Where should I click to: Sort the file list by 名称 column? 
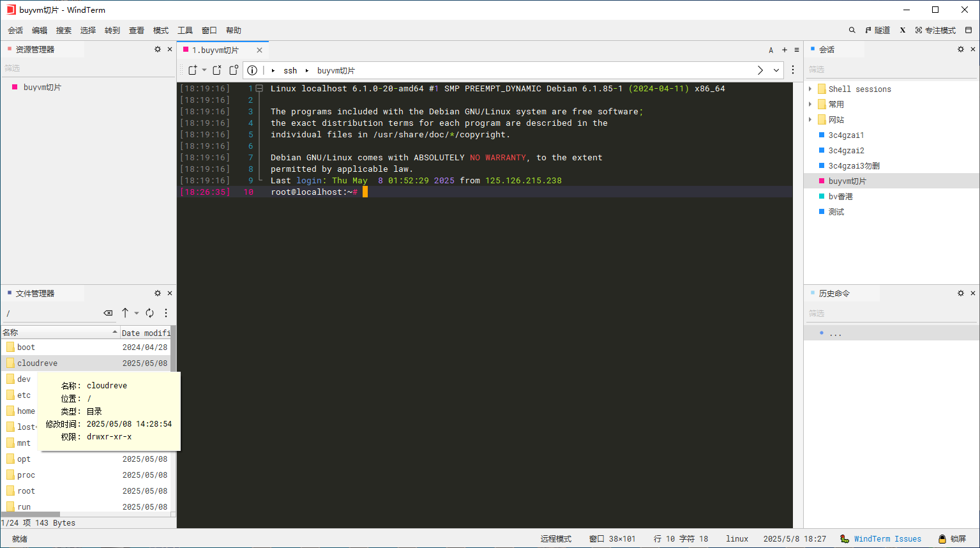tap(60, 332)
